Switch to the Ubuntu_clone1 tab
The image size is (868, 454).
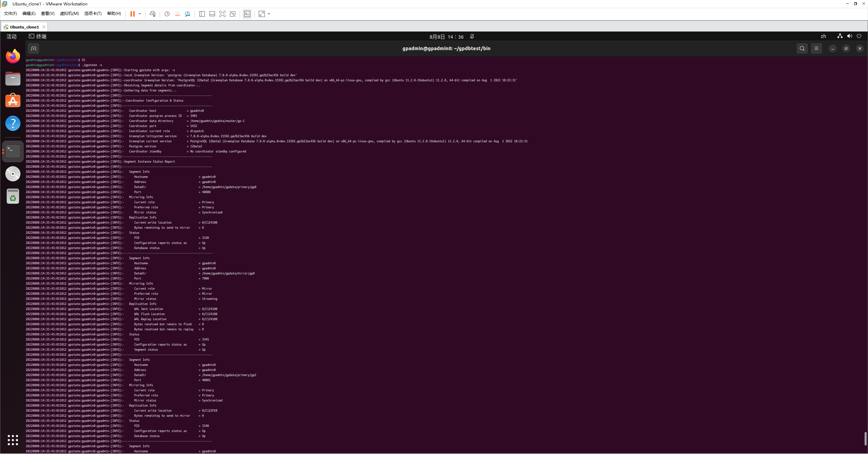coord(24,27)
